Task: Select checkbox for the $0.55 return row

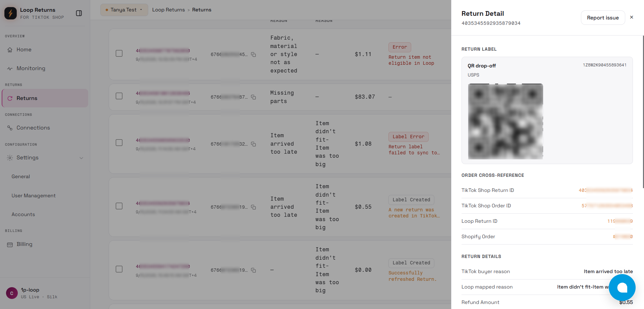Action: click(x=119, y=206)
